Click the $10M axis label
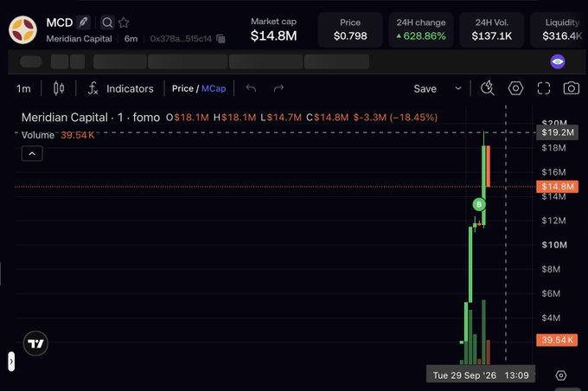This screenshot has width=588, height=391. point(554,245)
